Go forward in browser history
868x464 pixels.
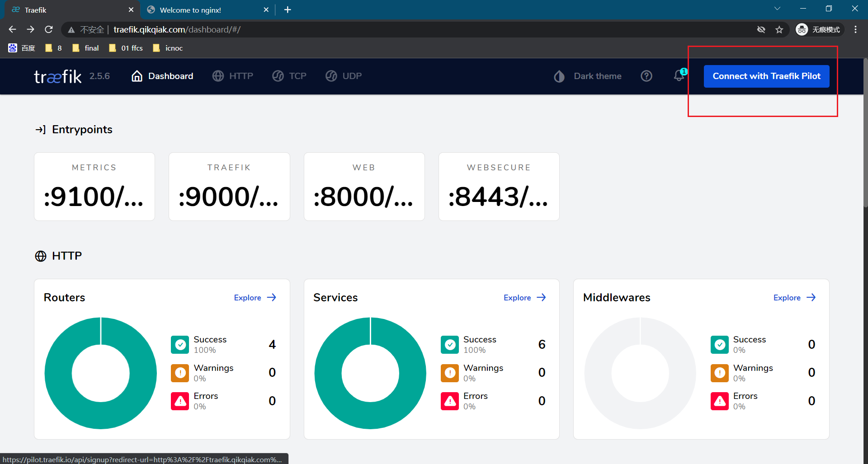[x=30, y=29]
